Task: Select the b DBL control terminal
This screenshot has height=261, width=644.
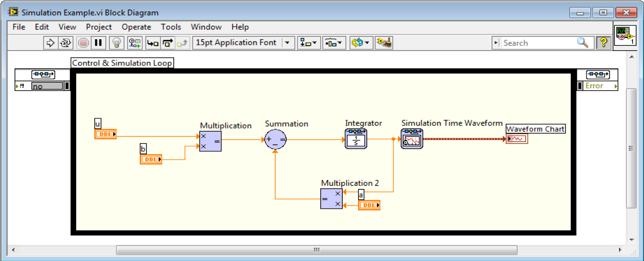Action: pyautogui.click(x=151, y=159)
